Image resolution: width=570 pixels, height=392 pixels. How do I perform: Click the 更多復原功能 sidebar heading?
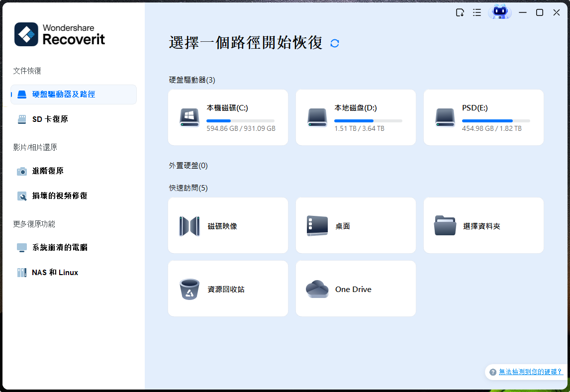34,224
